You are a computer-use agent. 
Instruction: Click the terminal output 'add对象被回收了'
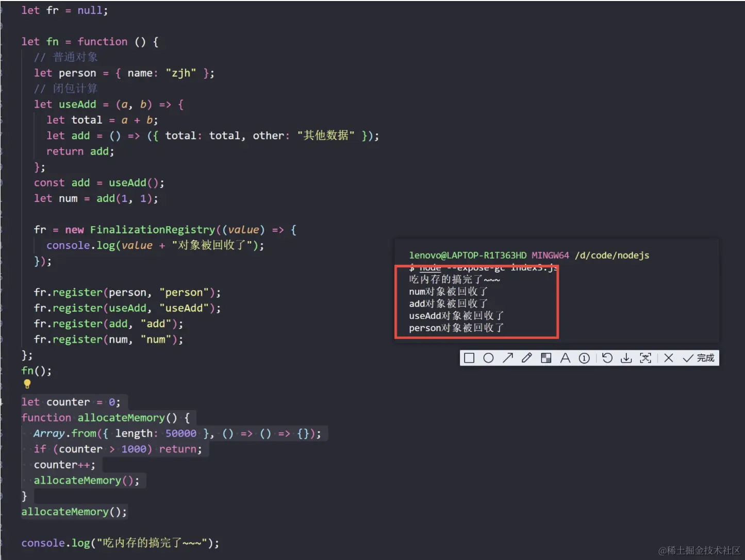tap(448, 304)
